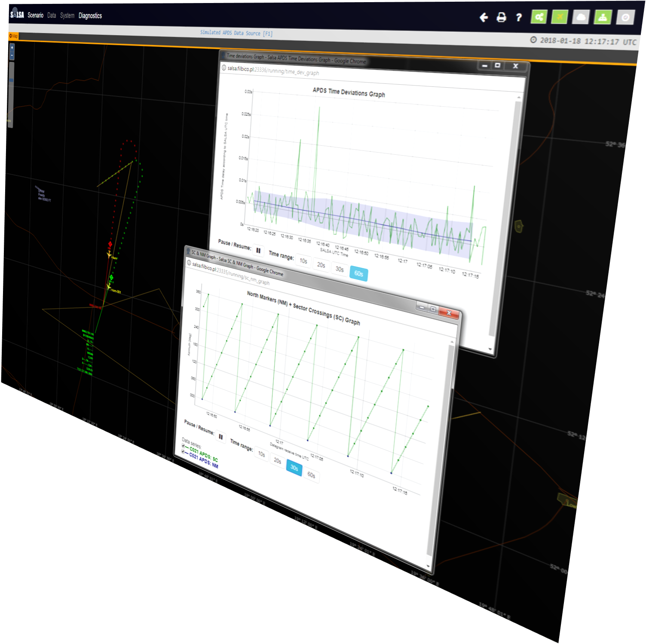This screenshot has height=644, width=646.
Task: Click the Time Deviations window vertical scrollbar
Action: tap(505, 219)
